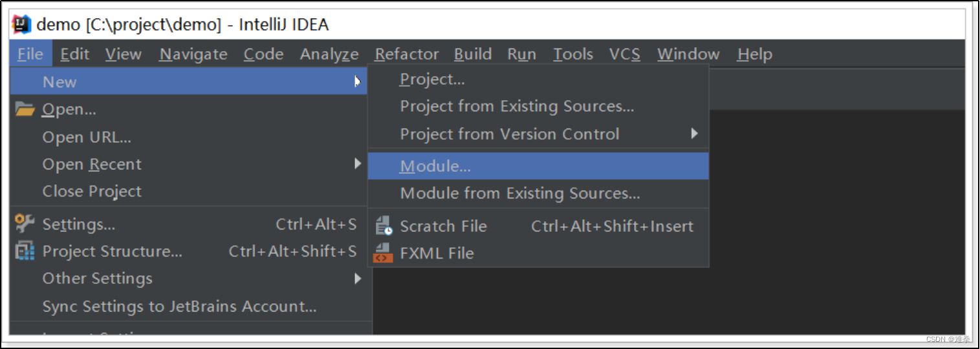
Task: Click the wrench icon beside Settings
Action: [25, 224]
